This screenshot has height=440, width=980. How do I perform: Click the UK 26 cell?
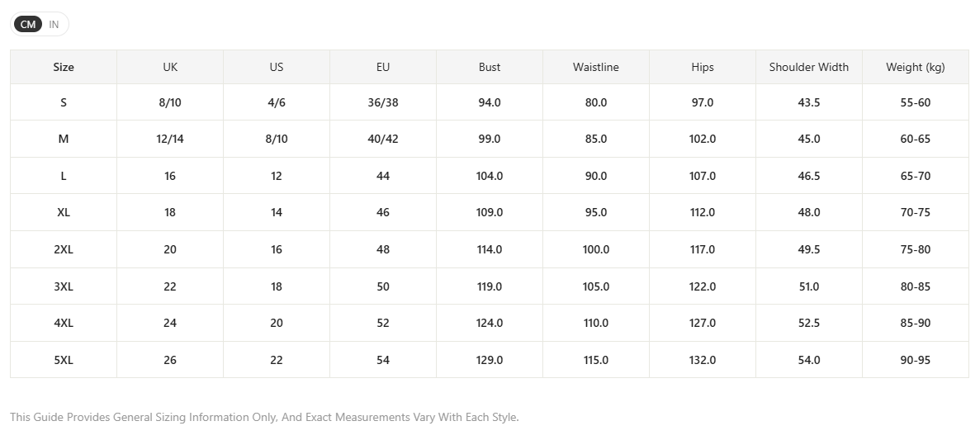[170, 360]
